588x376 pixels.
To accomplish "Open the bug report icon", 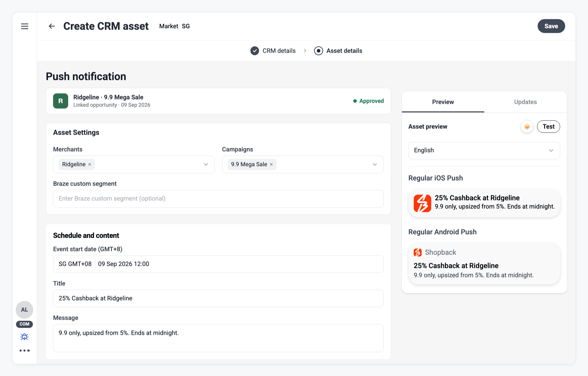I will point(24,337).
